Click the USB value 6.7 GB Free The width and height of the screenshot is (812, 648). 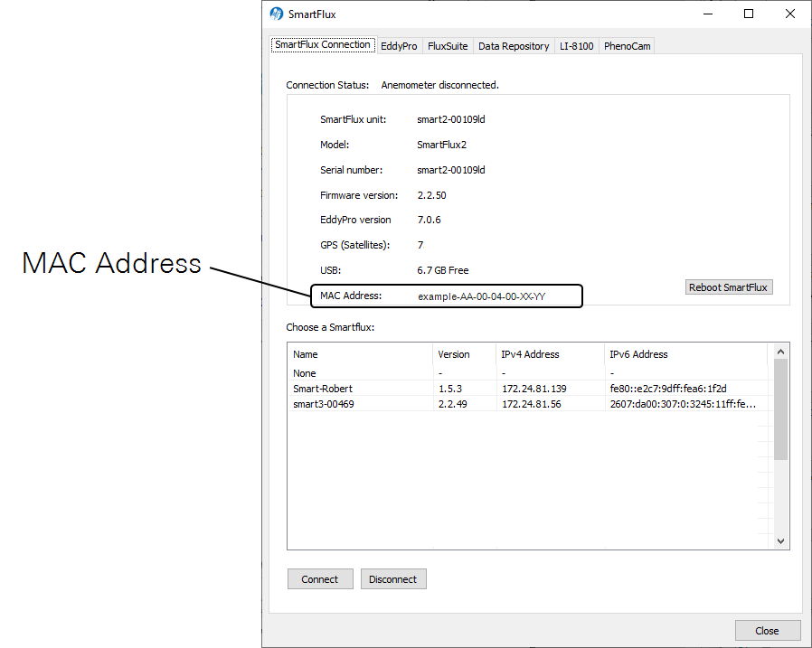point(443,270)
